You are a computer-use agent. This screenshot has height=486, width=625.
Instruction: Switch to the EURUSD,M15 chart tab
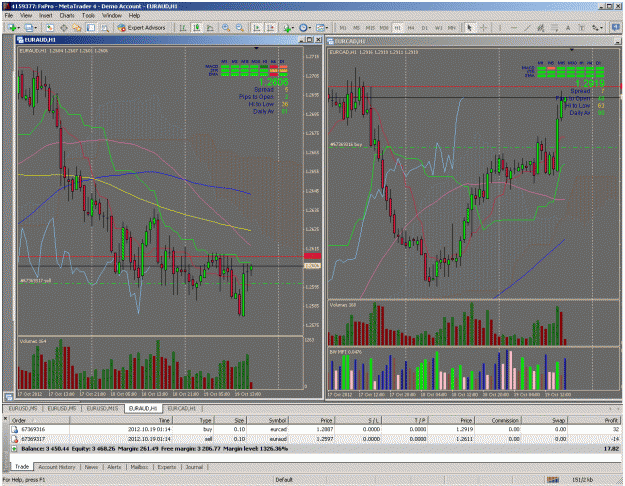(102, 409)
